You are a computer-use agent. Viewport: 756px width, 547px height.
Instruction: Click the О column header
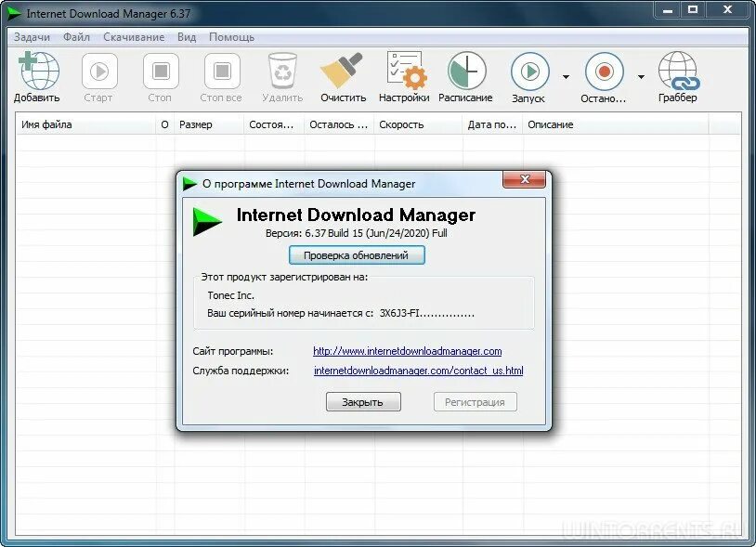(x=165, y=124)
